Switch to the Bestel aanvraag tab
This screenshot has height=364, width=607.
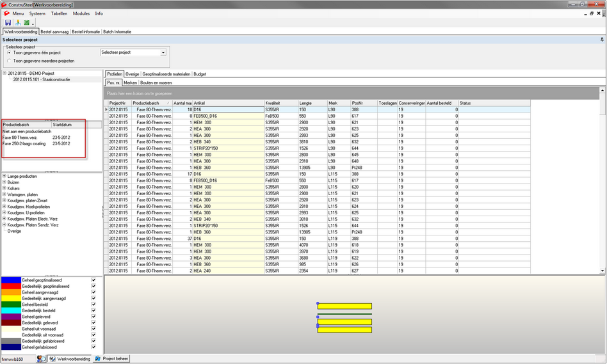[x=54, y=32]
